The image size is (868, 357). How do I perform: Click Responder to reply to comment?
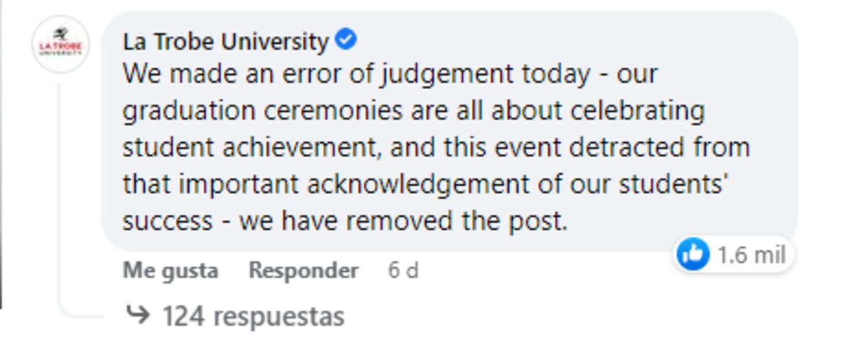point(303,271)
